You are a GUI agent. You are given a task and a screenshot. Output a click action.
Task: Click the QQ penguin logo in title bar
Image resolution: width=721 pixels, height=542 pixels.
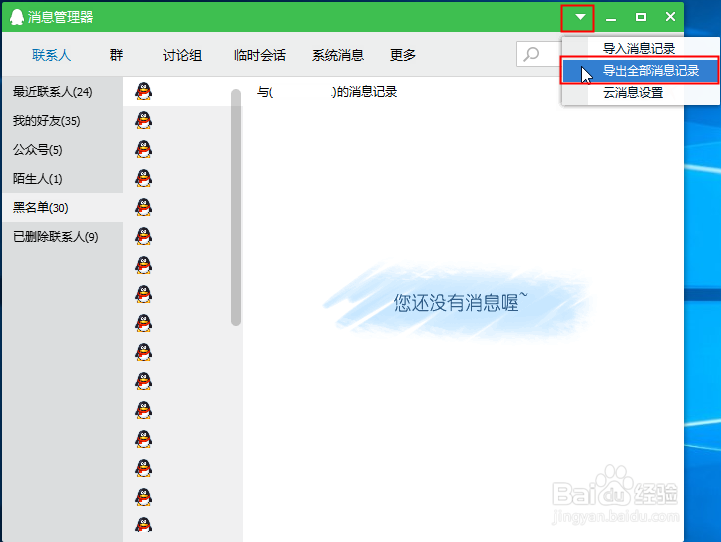(x=17, y=17)
